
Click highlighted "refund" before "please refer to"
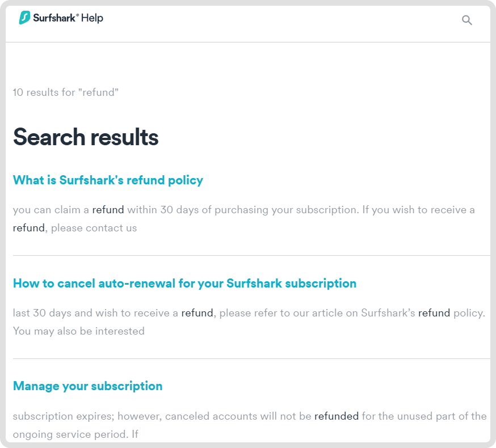pos(197,313)
